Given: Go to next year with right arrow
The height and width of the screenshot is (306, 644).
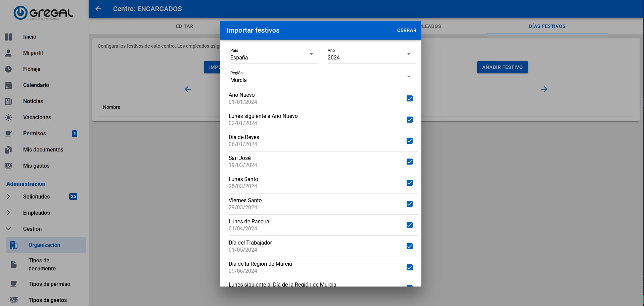Looking at the screenshot, I should (544, 89).
